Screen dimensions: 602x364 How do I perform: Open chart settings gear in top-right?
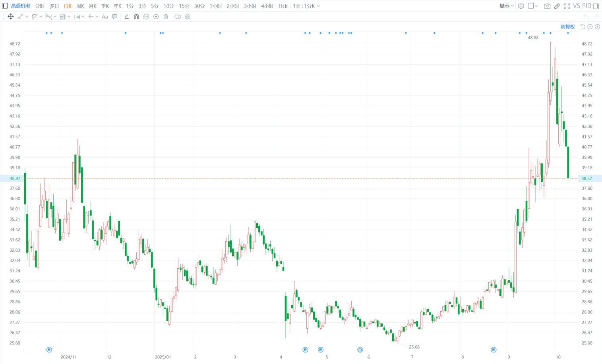(521, 6)
